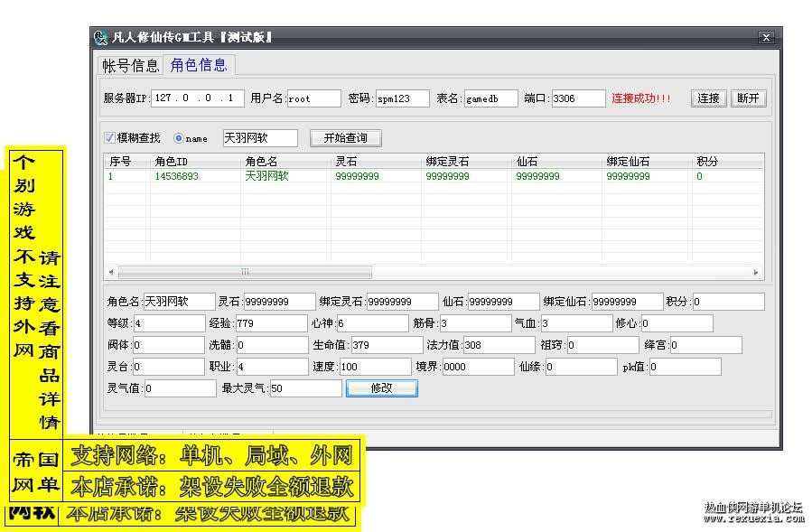This screenshot has width=812, height=532.
Task: Open the 角色信息 tab
Action: pyautogui.click(x=199, y=65)
